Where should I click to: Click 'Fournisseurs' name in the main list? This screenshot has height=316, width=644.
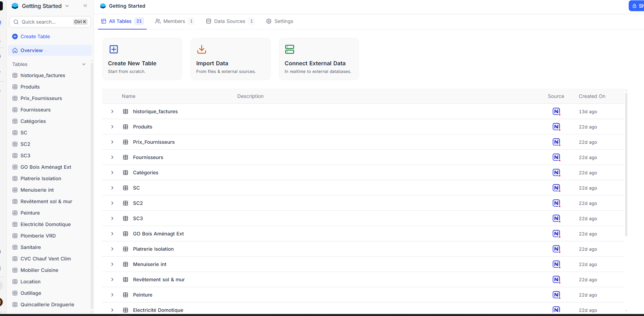coord(148,157)
